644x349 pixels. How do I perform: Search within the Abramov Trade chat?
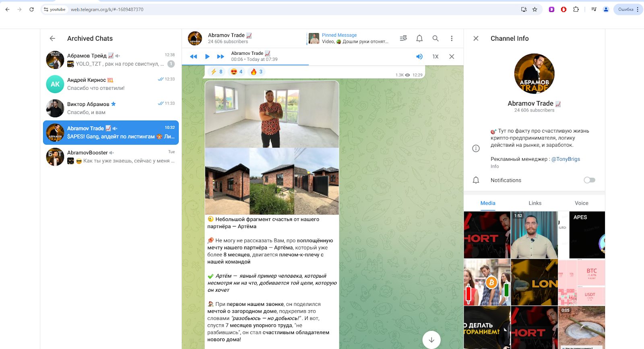(435, 38)
